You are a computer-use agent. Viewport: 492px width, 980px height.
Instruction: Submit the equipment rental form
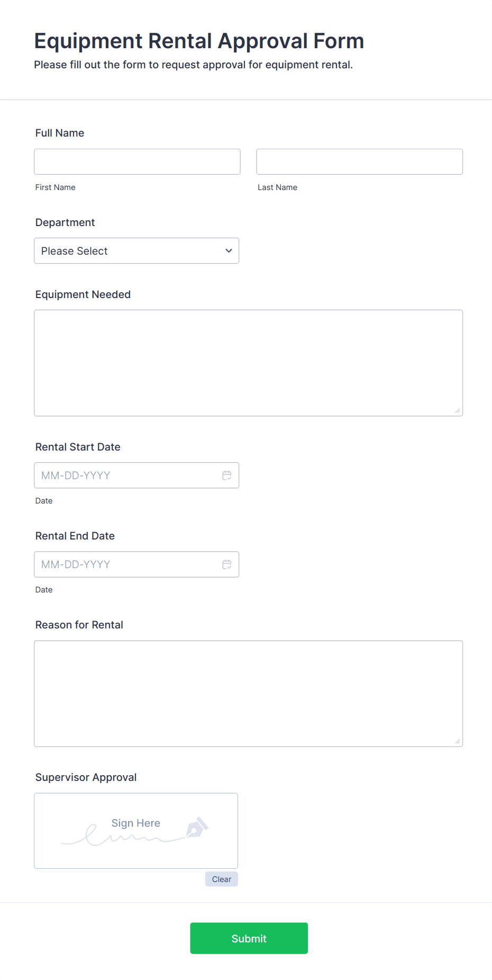(249, 938)
